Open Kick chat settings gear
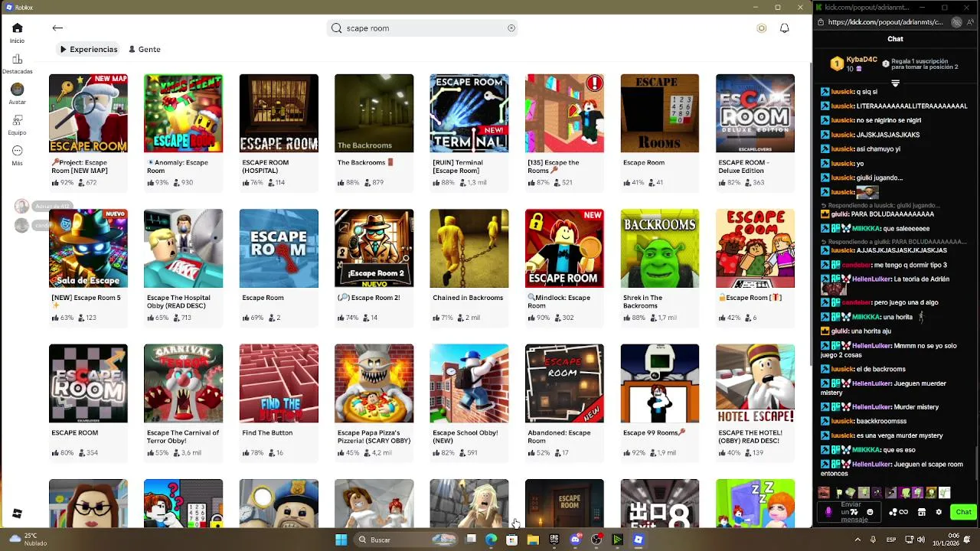This screenshot has width=980, height=551. click(x=939, y=512)
